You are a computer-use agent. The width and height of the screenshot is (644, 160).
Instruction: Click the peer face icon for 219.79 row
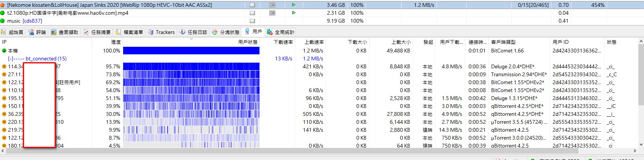[x=4, y=130]
